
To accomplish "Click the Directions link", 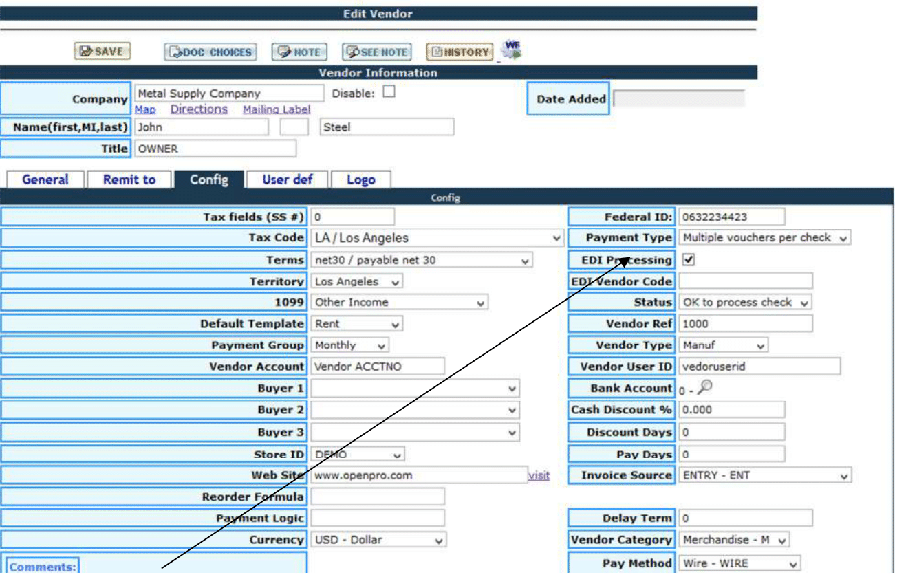I will pos(199,109).
